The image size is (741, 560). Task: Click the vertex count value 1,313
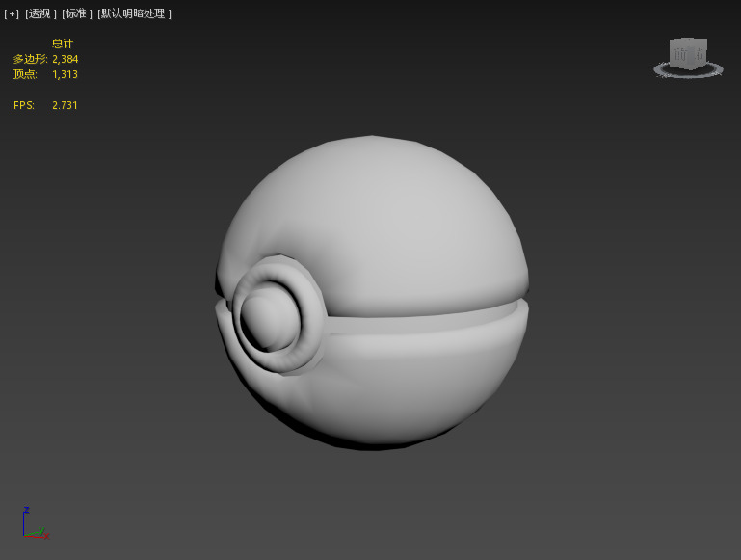point(65,74)
